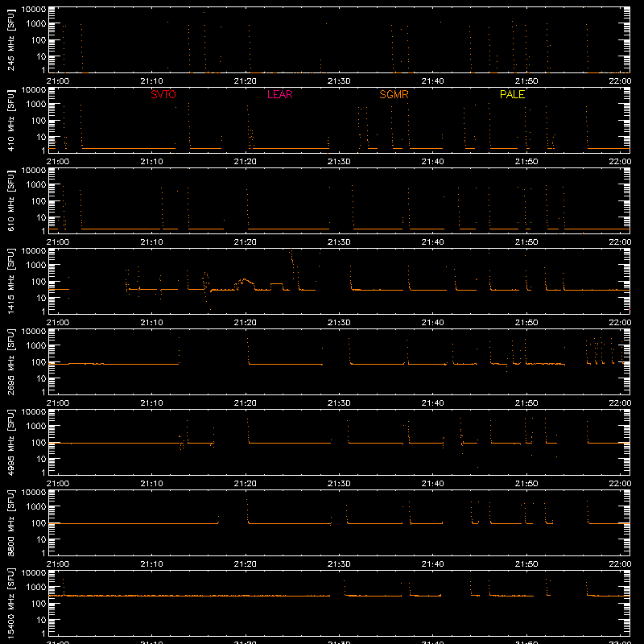Click the 10000 tick of 245 MHz panel
The width and height of the screenshot is (644, 644).
click(x=34, y=10)
